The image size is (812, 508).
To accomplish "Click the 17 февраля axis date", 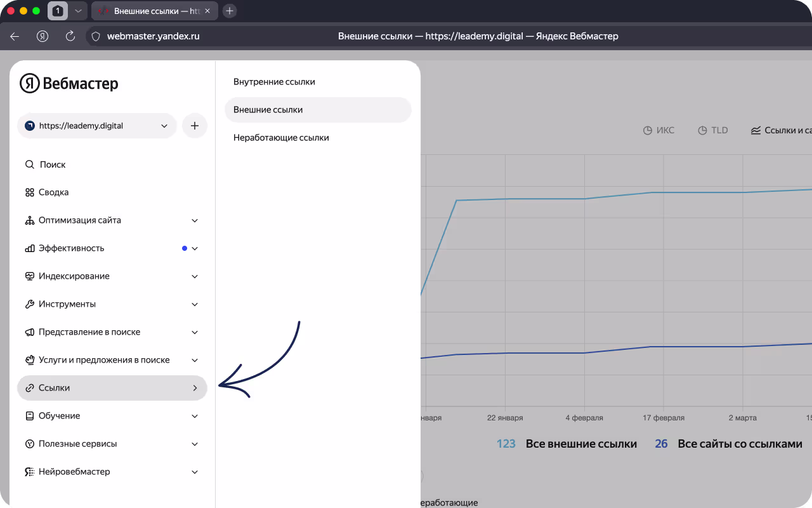I will (664, 418).
